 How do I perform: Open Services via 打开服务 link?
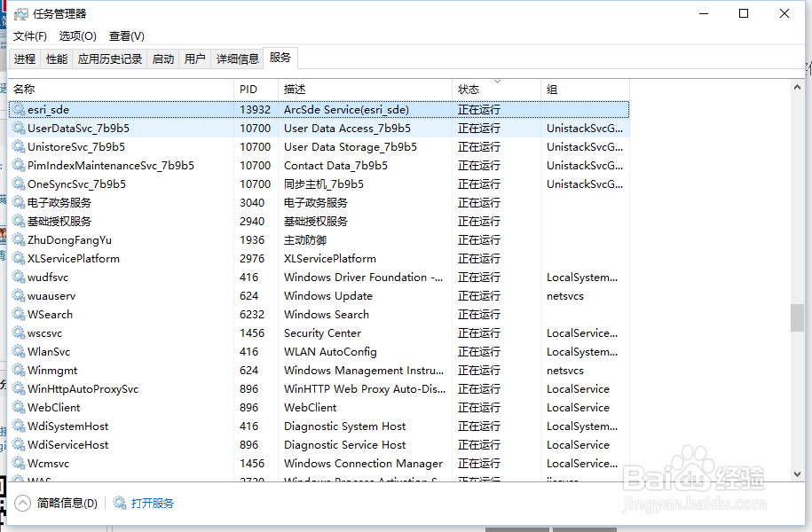[151, 503]
